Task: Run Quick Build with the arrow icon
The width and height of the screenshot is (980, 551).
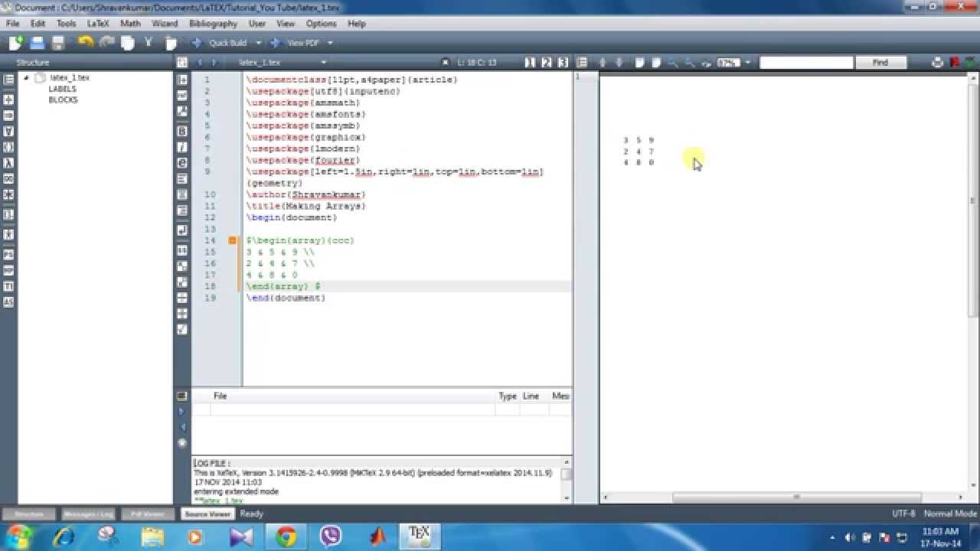Action: pyautogui.click(x=197, y=43)
